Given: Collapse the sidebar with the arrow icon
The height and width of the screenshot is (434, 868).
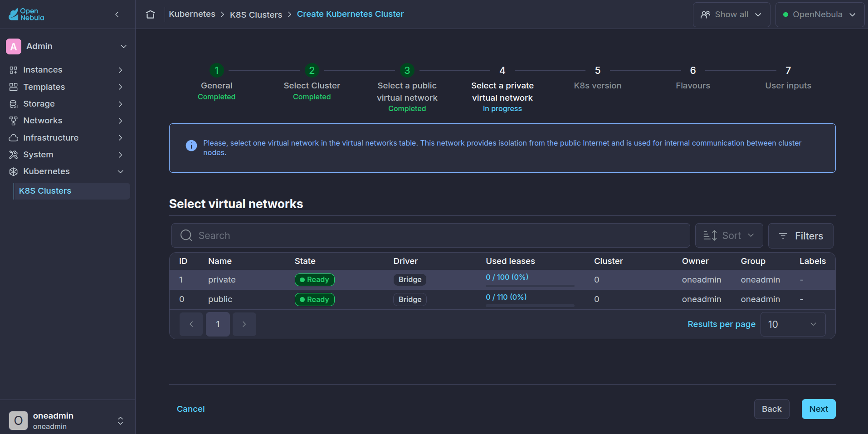Looking at the screenshot, I should [117, 15].
